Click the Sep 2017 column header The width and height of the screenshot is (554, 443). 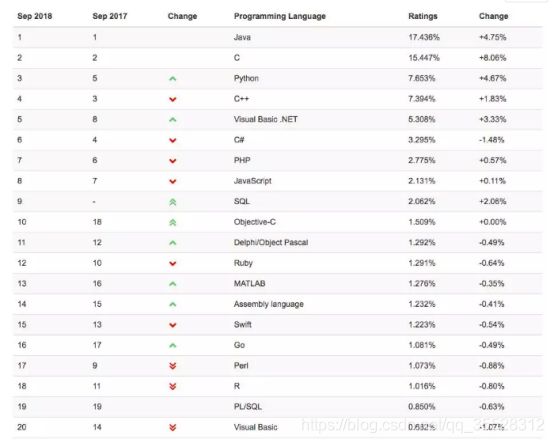click(110, 16)
